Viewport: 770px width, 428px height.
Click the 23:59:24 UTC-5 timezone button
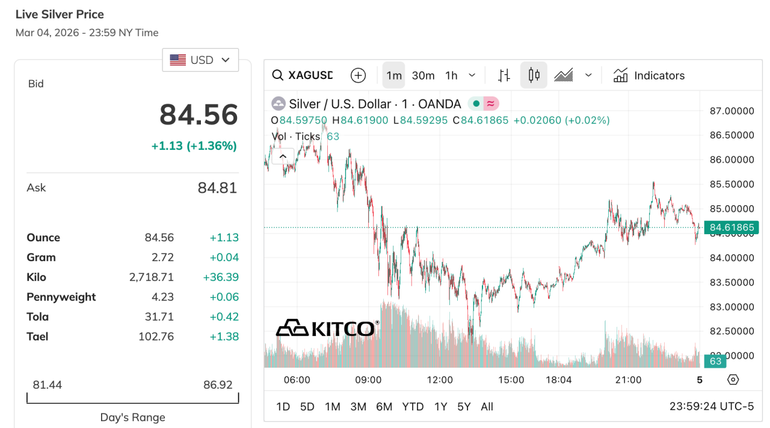(x=711, y=407)
